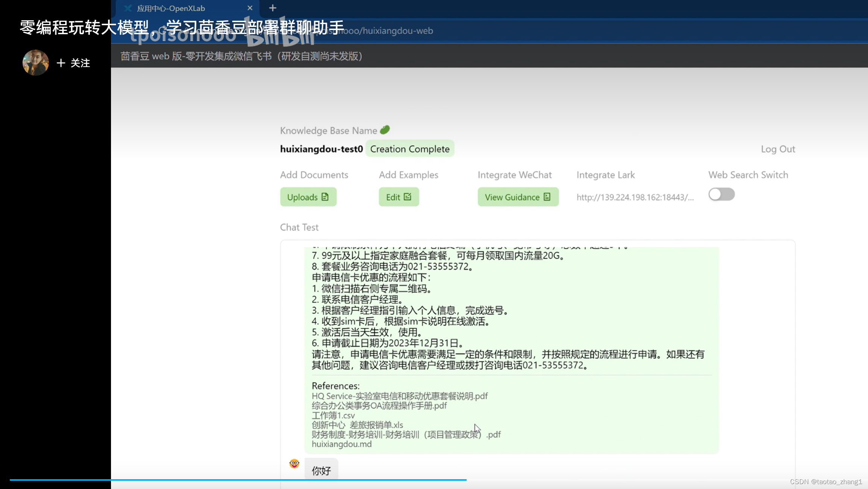Close the 应用中心-OpenXLab tab
Screen dimensions: 868x489
(x=250, y=8)
